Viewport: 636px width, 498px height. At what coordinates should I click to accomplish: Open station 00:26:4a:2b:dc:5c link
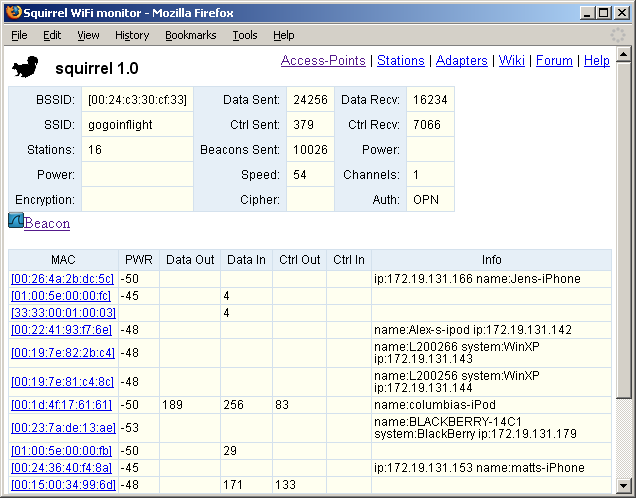62,279
